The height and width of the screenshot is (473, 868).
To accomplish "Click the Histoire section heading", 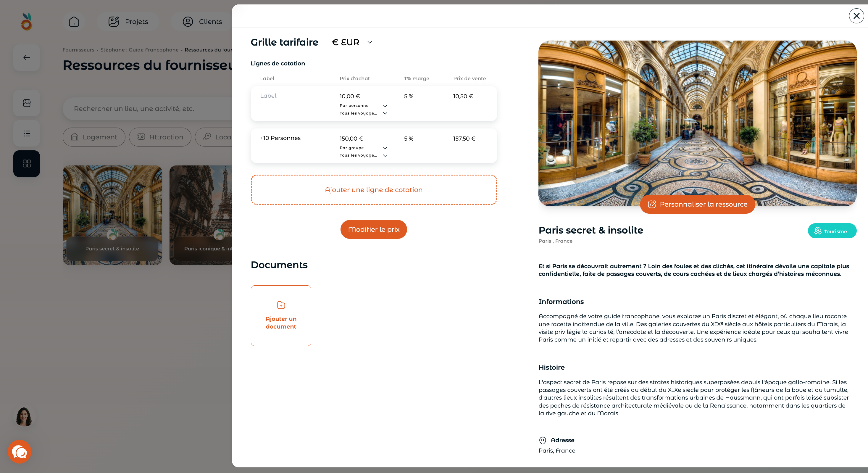I will pyautogui.click(x=551, y=367).
